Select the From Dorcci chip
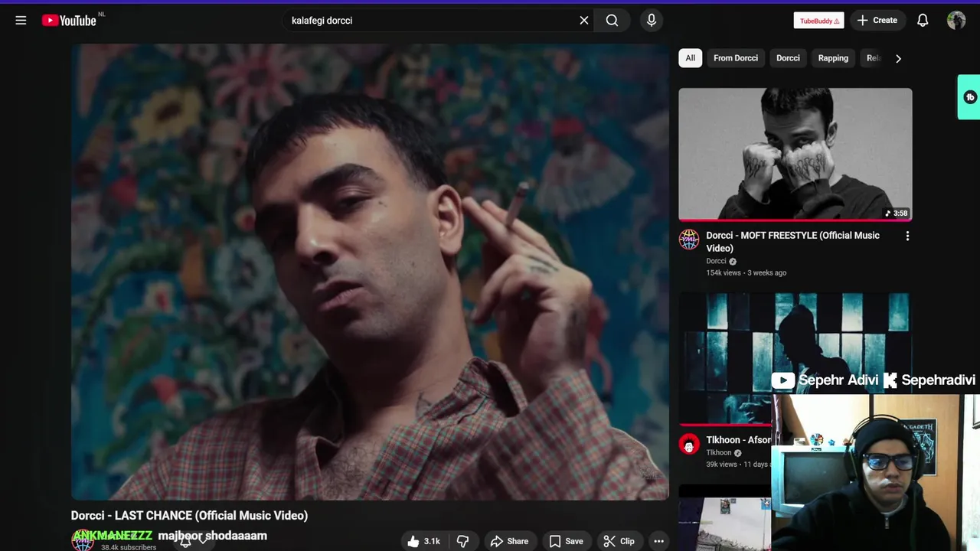 (736, 58)
